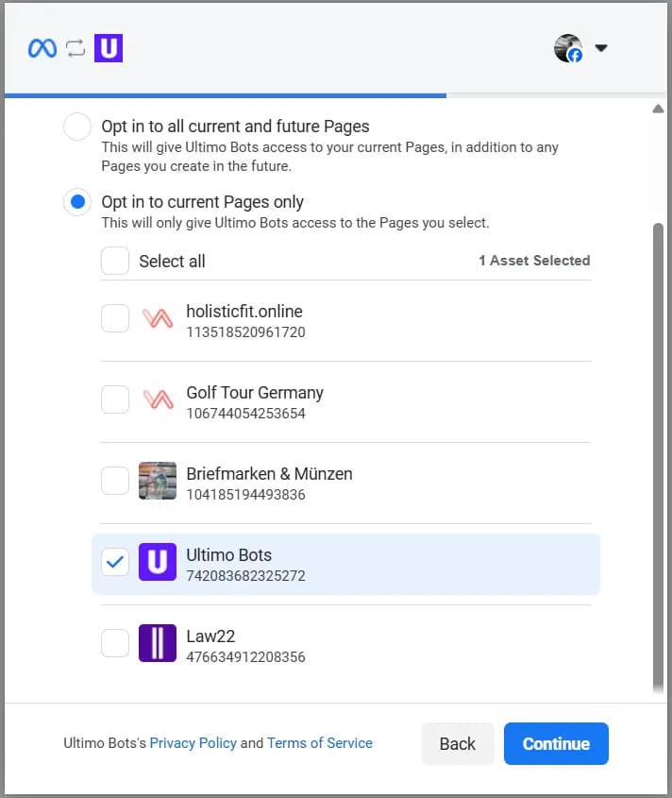Image resolution: width=672 pixels, height=798 pixels.
Task: Click the Law22 page name
Action: (x=210, y=637)
